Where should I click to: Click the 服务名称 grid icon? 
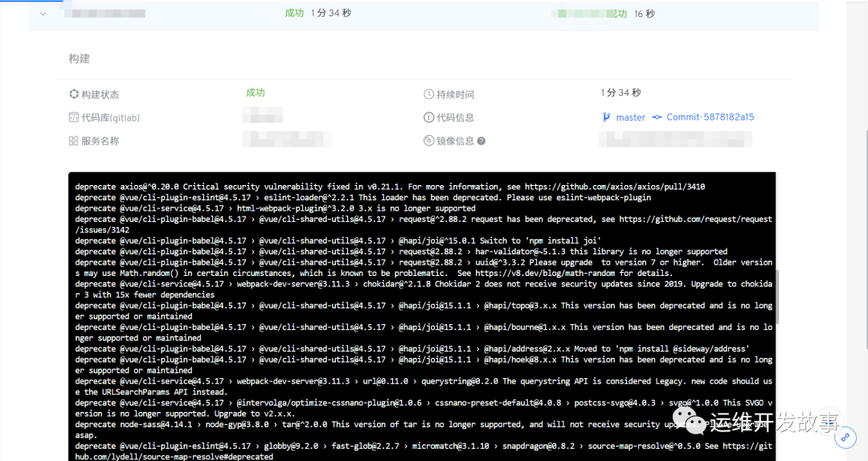pos(74,141)
